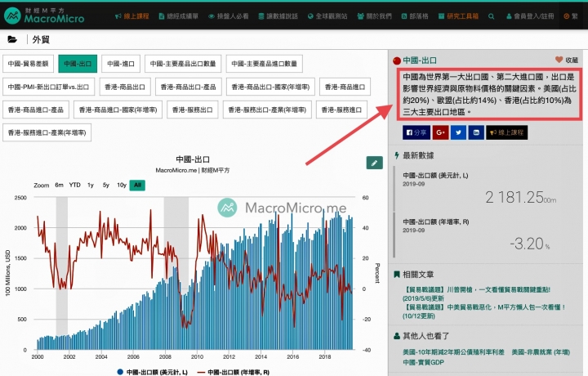Click the 相關文章 section heading
This screenshot has width=588, height=376.
point(418,275)
